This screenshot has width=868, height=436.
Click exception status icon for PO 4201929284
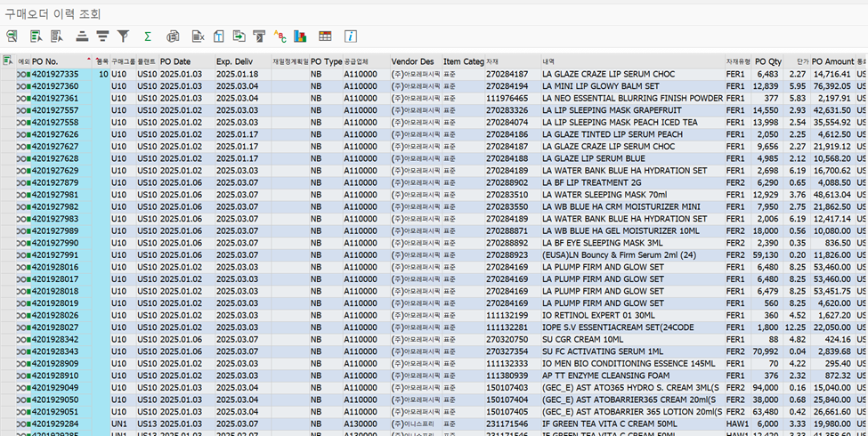24,424
